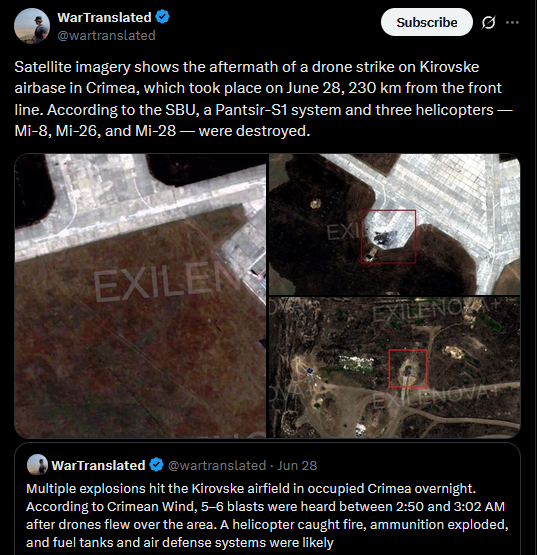Viewport: 537px width, 555px height.
Task: Click the red-boxed site in the bottom-right image
Action: [x=408, y=368]
